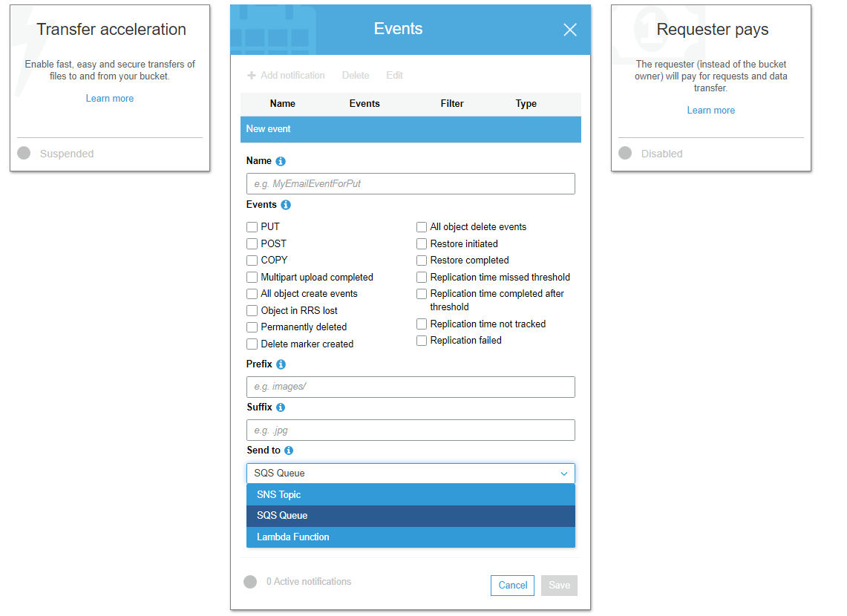
Task: Click the info icon next to Name
Action: coord(281,161)
